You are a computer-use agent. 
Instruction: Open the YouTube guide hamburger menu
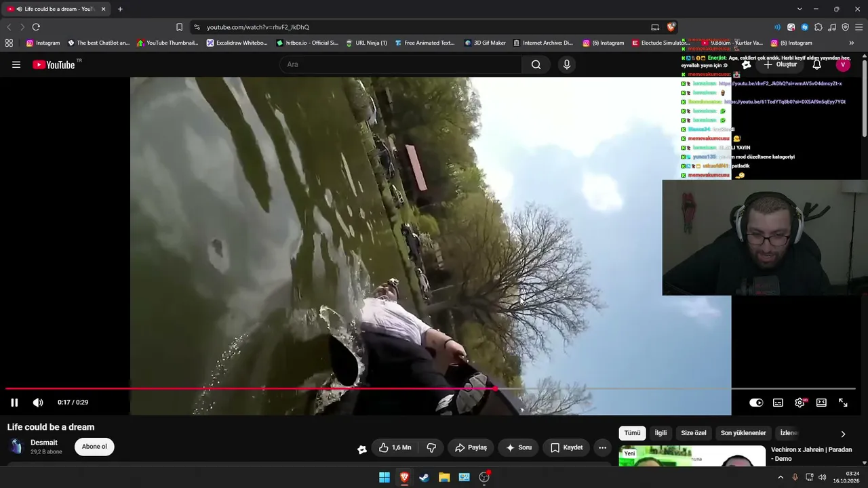point(16,64)
